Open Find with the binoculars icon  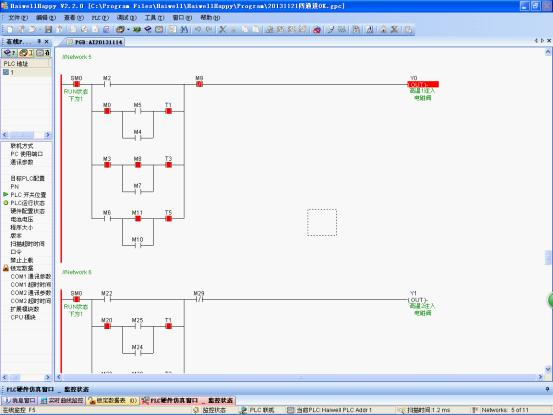184,30
